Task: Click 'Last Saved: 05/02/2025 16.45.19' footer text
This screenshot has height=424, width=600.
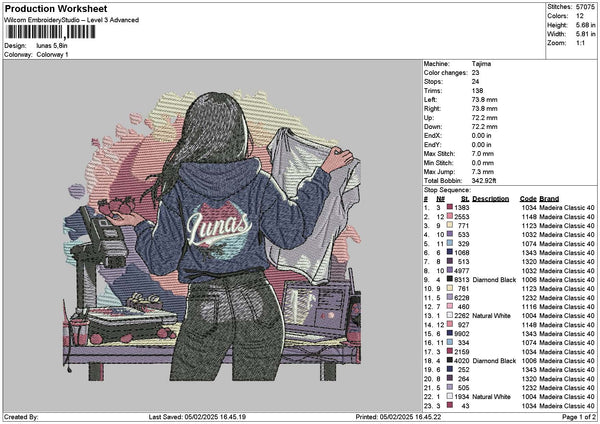Action: coord(197,417)
